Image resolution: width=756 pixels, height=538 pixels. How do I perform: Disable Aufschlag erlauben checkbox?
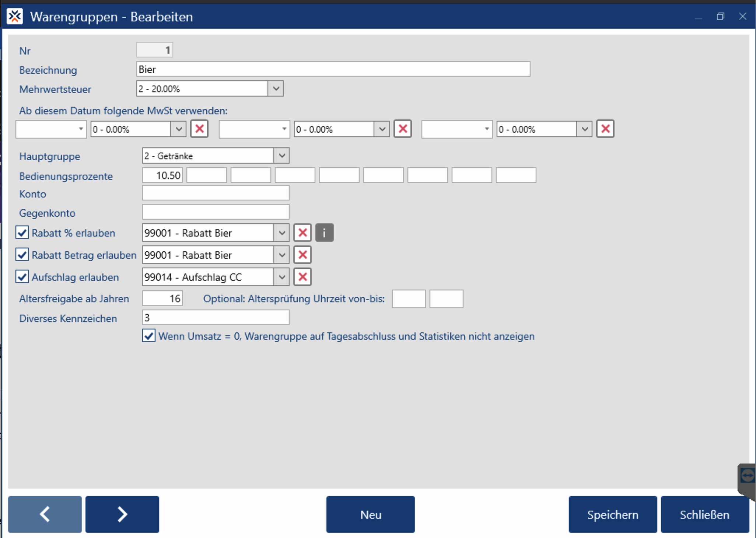coord(22,277)
